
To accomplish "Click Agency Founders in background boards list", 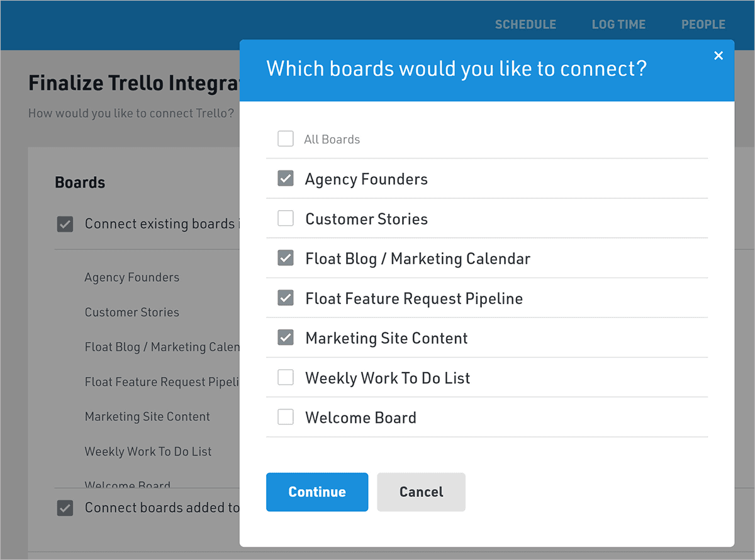I will point(132,277).
